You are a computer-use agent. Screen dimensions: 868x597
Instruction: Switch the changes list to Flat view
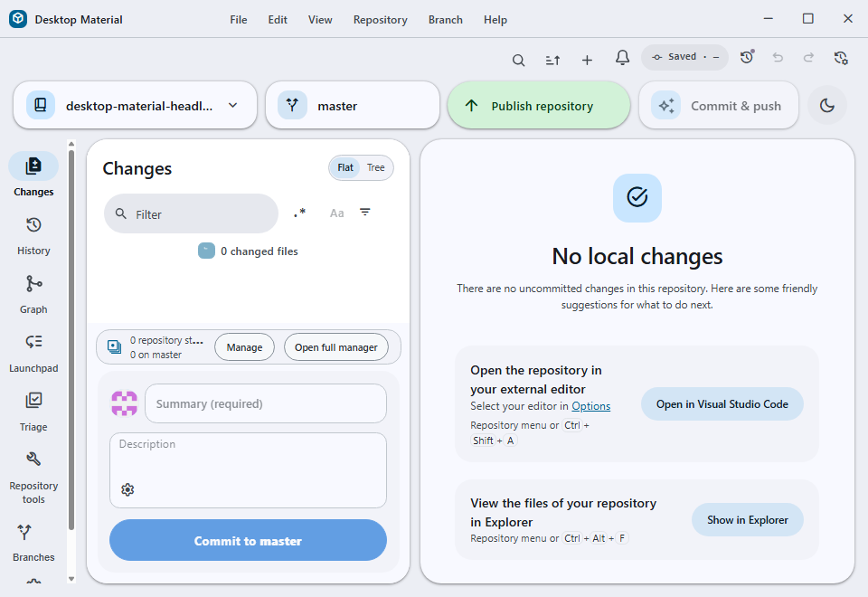point(344,168)
